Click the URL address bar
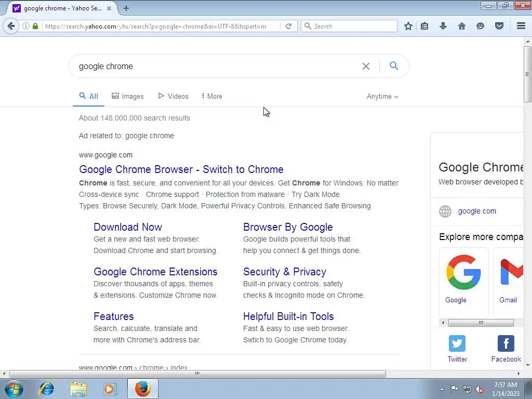The height and width of the screenshot is (399, 532). 161,26
